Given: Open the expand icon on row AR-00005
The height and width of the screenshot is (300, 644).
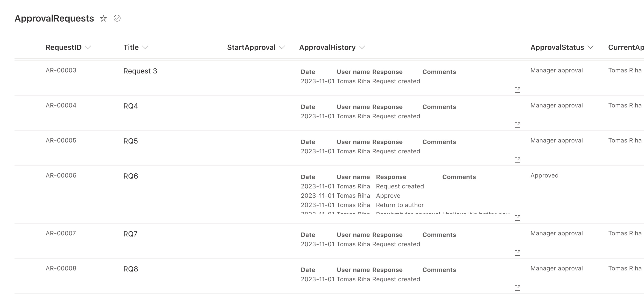Looking at the screenshot, I should tap(517, 160).
